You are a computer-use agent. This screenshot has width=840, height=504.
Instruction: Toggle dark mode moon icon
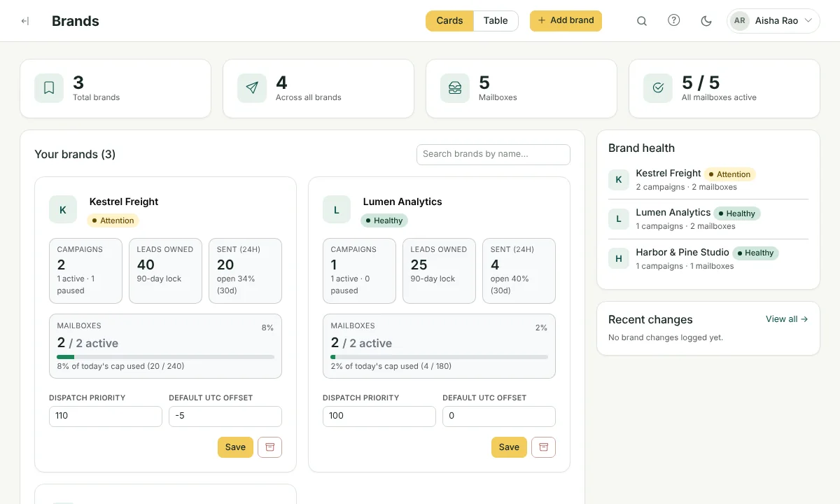click(x=706, y=21)
